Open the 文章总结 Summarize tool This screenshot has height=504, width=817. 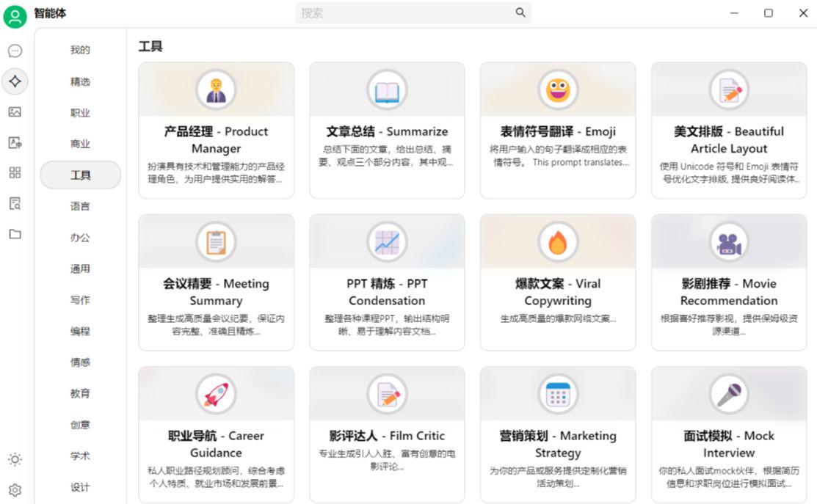coord(387,131)
